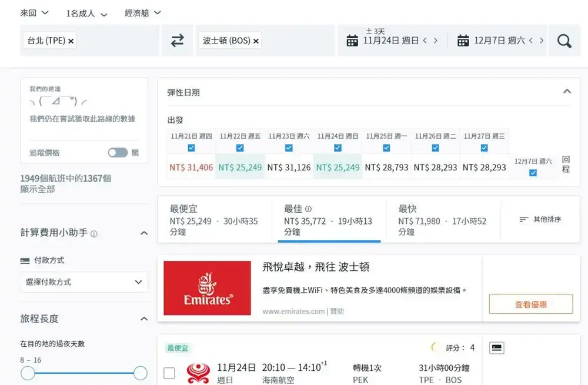This screenshot has width=588, height=385.
Task: Select NT$ 31,126 price for 11月23日
Action: pos(289,167)
